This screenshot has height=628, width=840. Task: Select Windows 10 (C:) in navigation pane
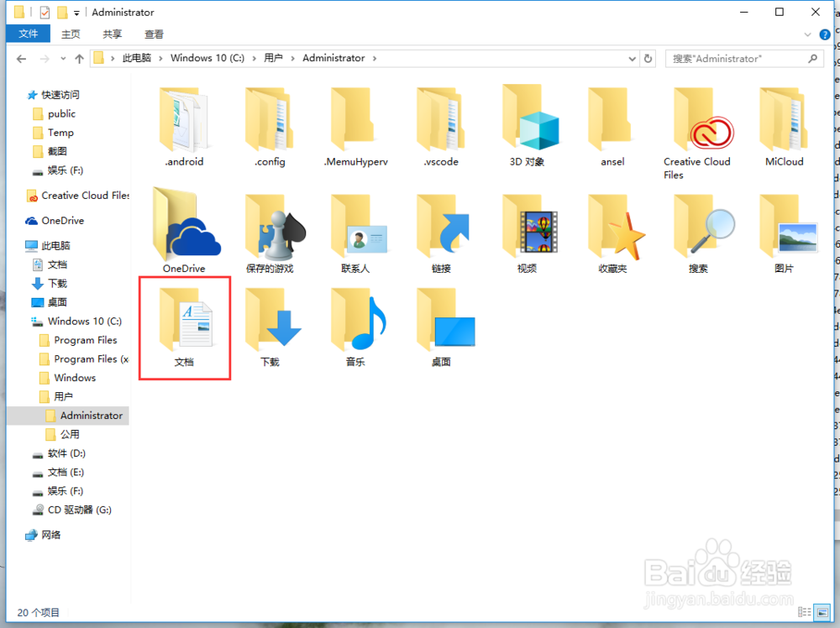click(84, 322)
